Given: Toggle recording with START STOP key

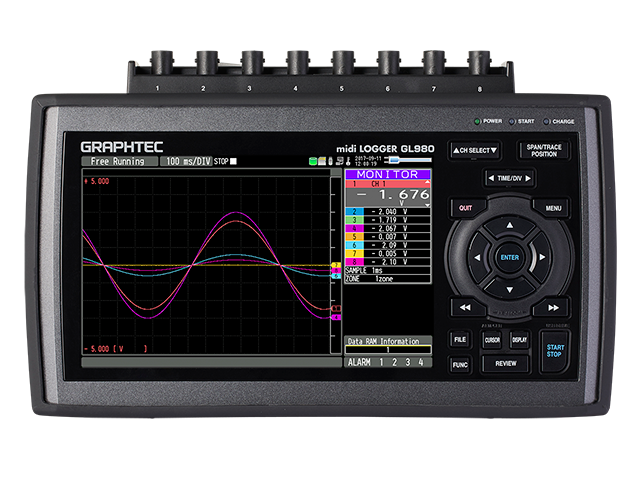Looking at the screenshot, I should (553, 350).
